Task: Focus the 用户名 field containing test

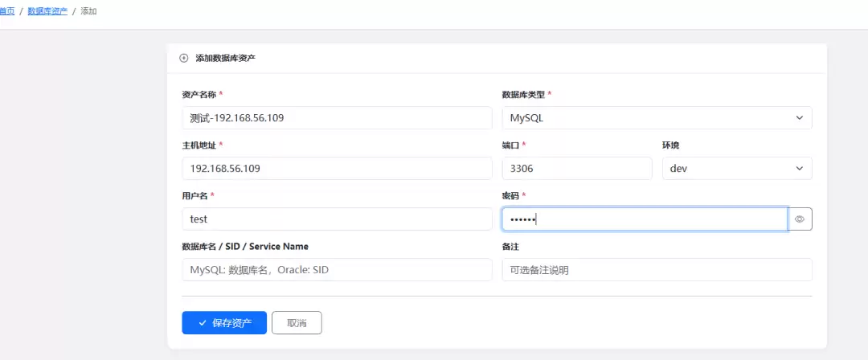Action: point(337,219)
